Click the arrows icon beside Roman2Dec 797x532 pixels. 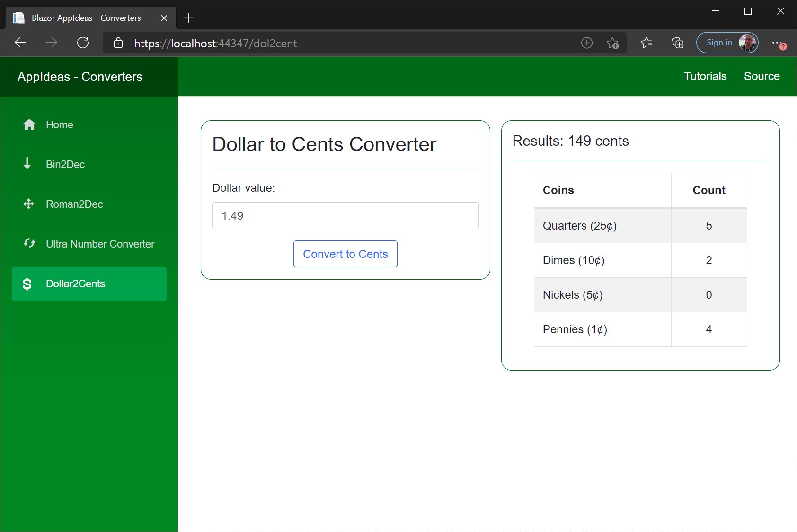(x=28, y=204)
